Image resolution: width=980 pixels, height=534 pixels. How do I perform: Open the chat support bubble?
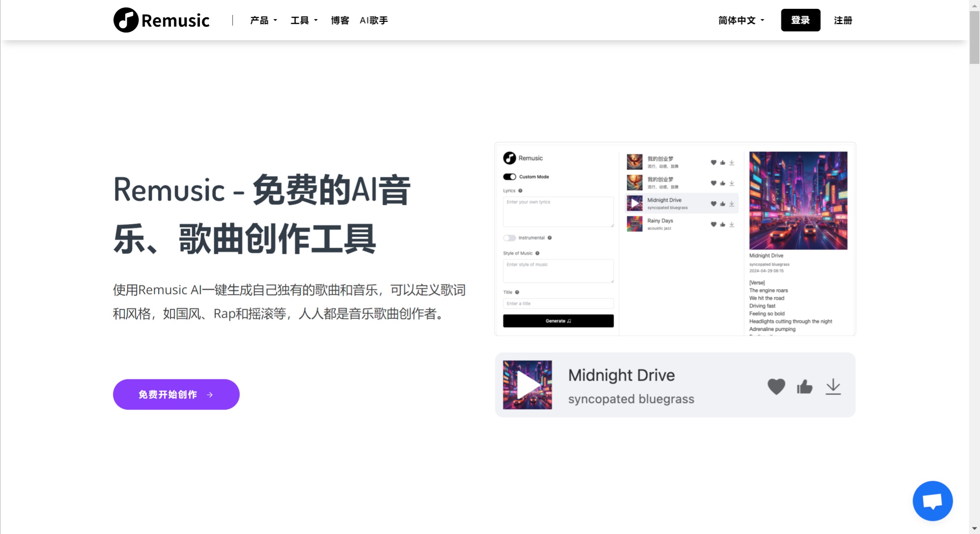click(932, 500)
